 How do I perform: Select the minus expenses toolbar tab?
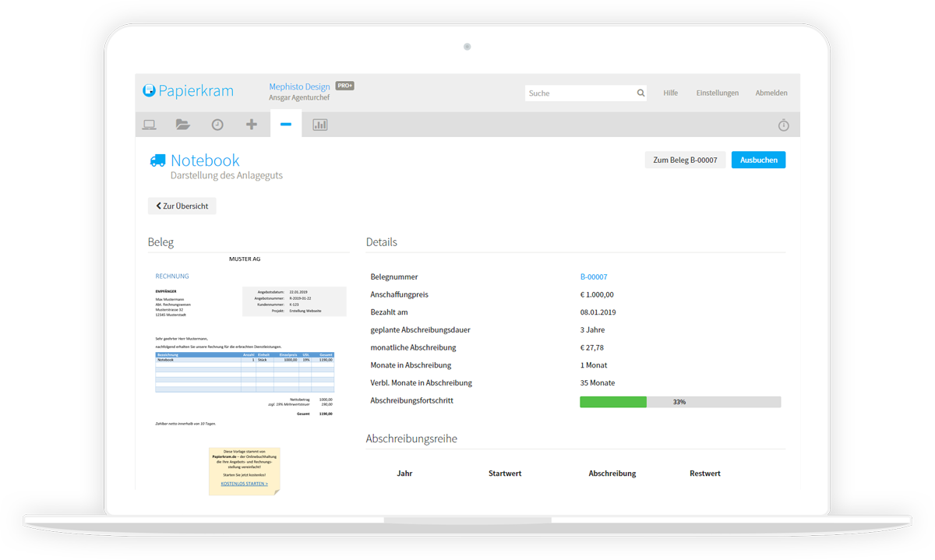(x=286, y=125)
